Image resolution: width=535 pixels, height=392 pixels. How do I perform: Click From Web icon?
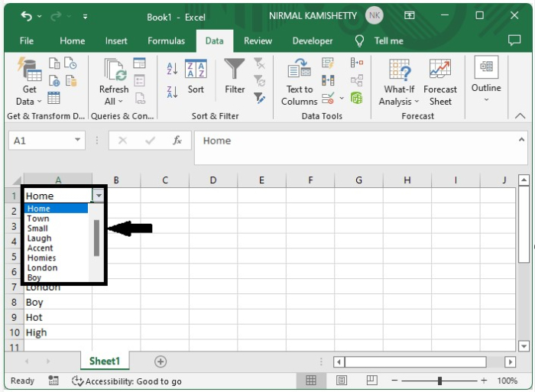[54, 81]
